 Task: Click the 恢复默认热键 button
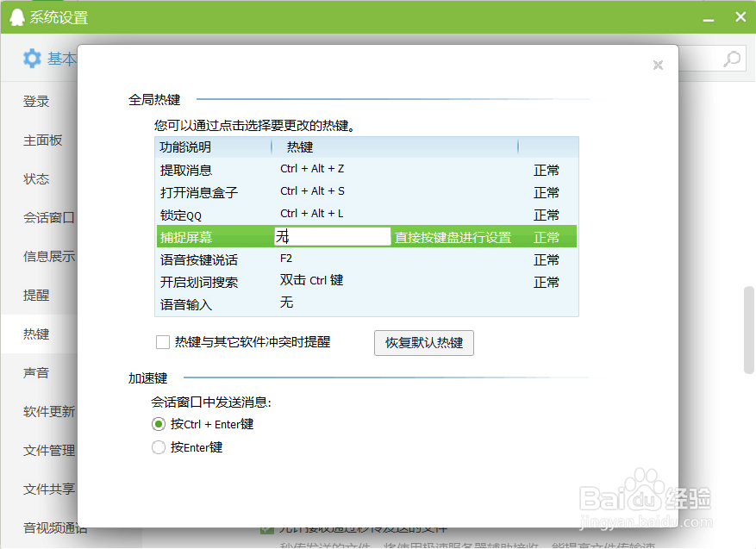point(424,343)
